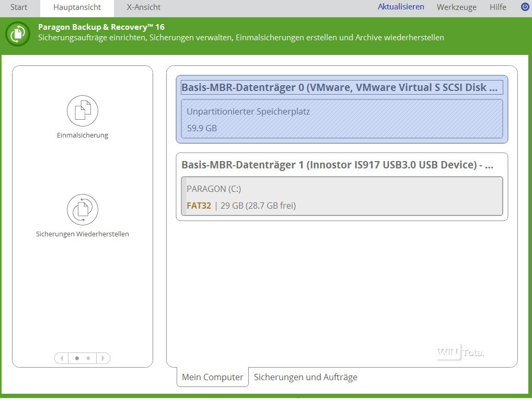532x399 pixels.
Task: Switch to Sicherungen und Aufträge tab
Action: [x=305, y=377]
